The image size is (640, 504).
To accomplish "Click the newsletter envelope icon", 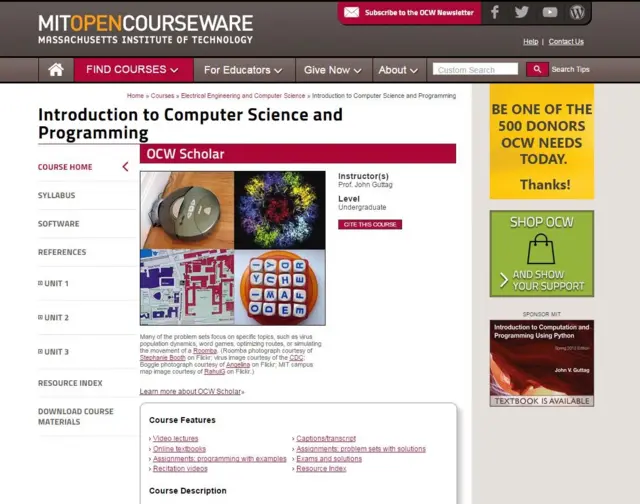I will click(x=351, y=13).
